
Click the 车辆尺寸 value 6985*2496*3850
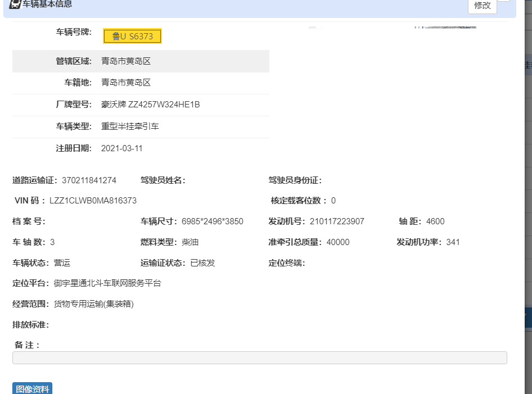[212, 221]
